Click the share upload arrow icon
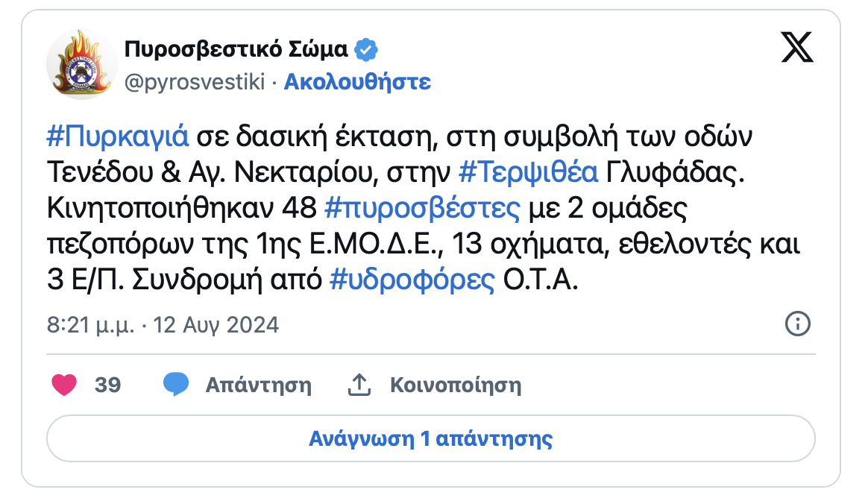Image resolution: width=868 pixels, height=501 pixels. coord(359,385)
